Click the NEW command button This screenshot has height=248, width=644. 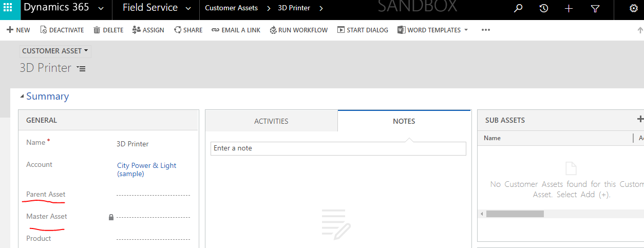[18, 30]
